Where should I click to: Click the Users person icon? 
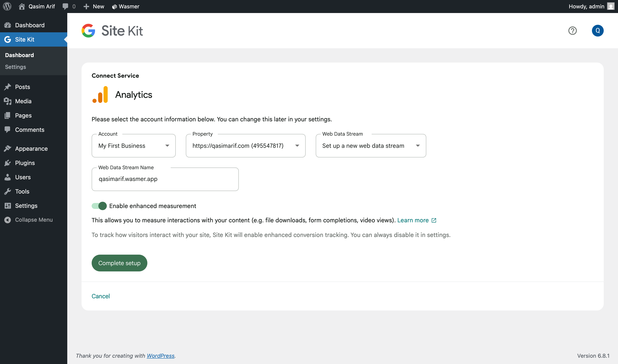[8, 177]
